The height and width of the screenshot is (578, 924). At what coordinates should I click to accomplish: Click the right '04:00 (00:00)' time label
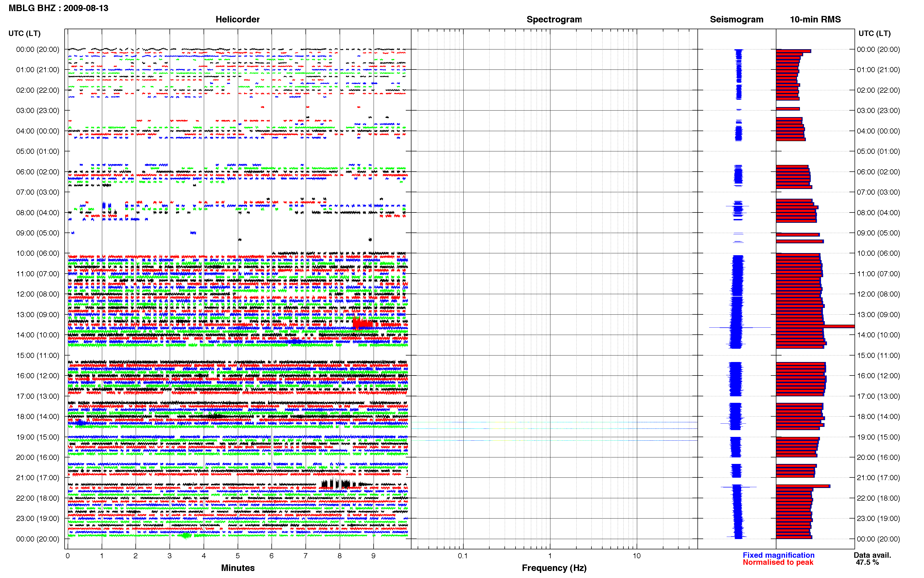(878, 131)
